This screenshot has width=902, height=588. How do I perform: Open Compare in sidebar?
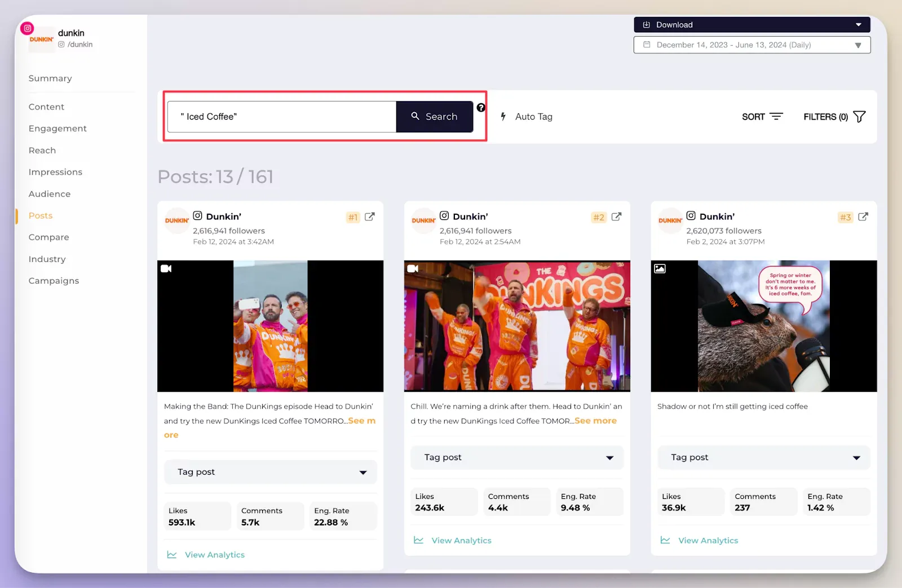click(48, 237)
